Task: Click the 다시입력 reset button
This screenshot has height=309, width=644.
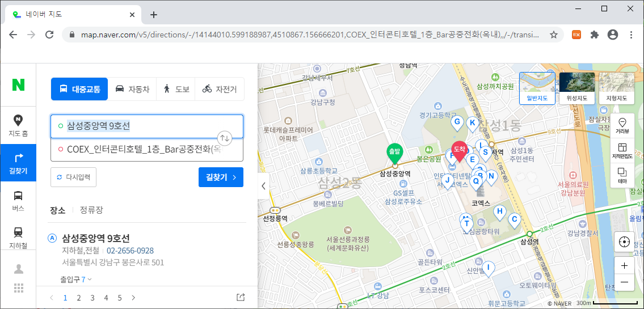Action: [x=74, y=177]
